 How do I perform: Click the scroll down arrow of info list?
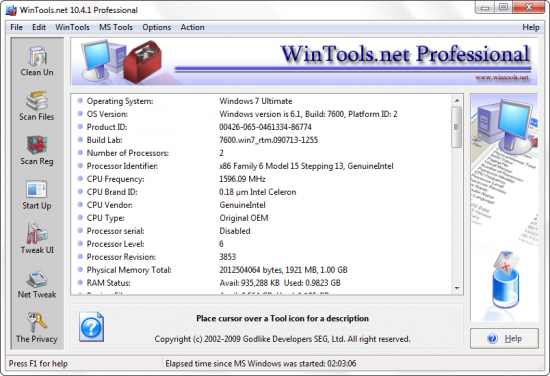click(457, 288)
